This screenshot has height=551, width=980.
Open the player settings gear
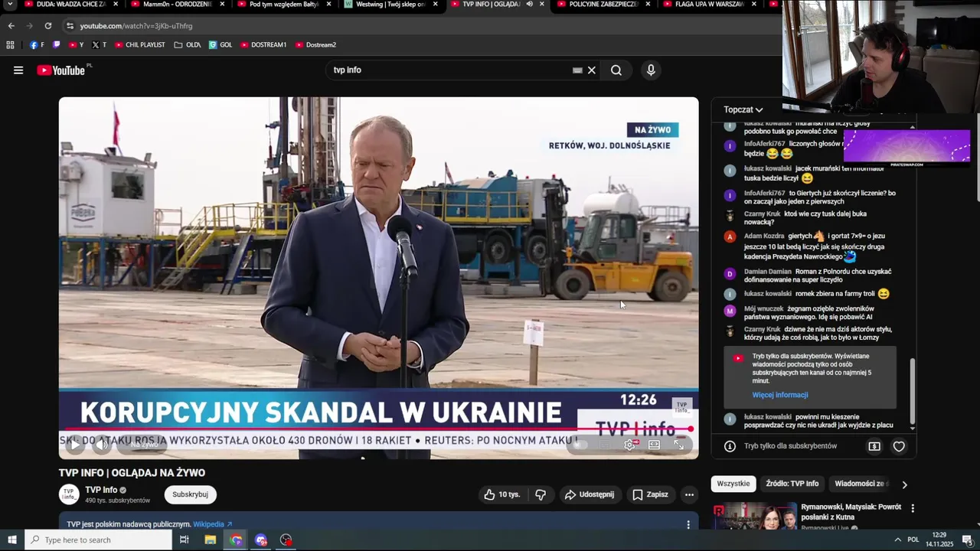pos(629,445)
